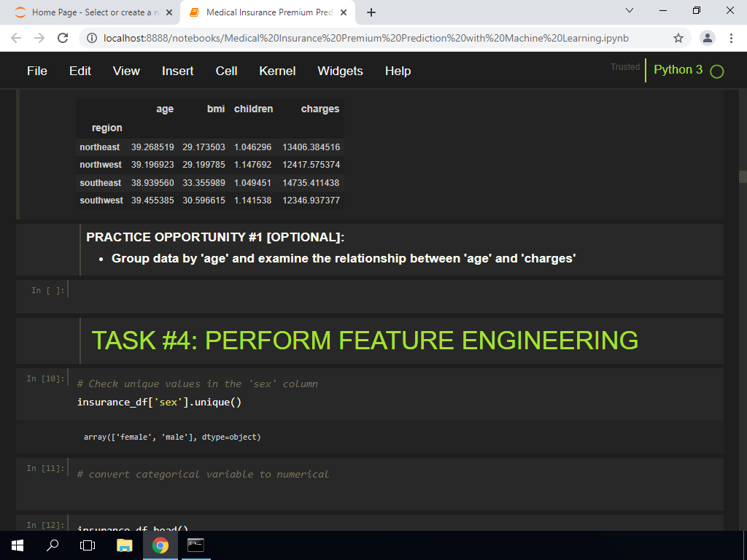Open the Cell menu
The width and height of the screenshot is (747, 560).
point(226,71)
